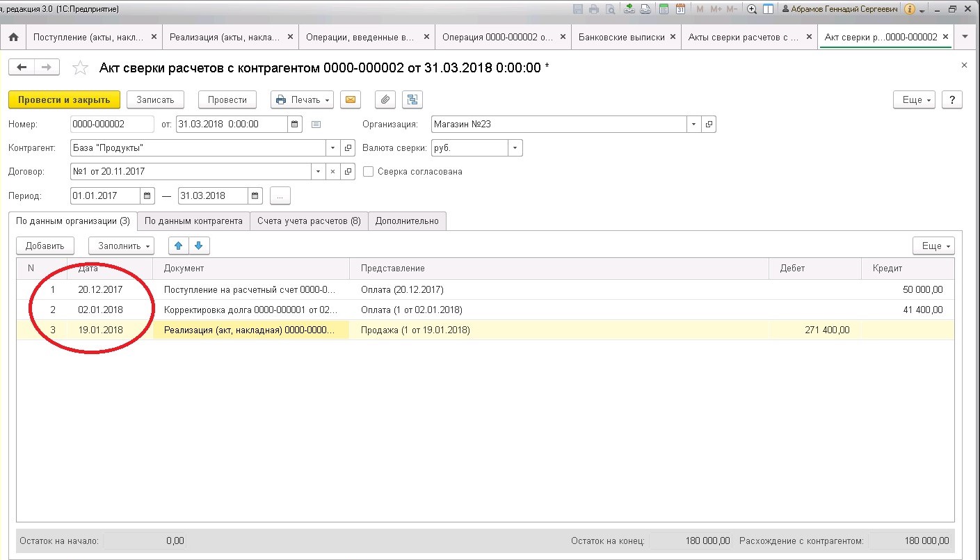Navigate back with the left arrow
The height and width of the screenshot is (560, 980).
(22, 67)
